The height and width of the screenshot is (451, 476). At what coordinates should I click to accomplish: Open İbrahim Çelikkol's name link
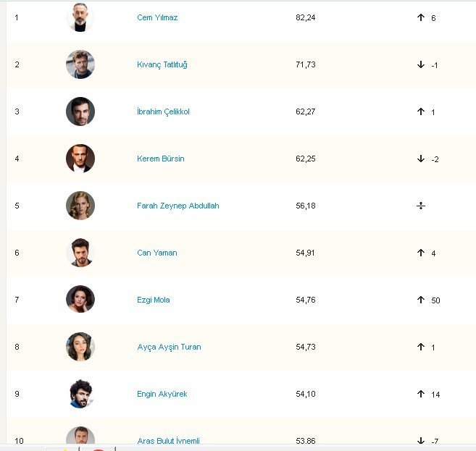163,111
